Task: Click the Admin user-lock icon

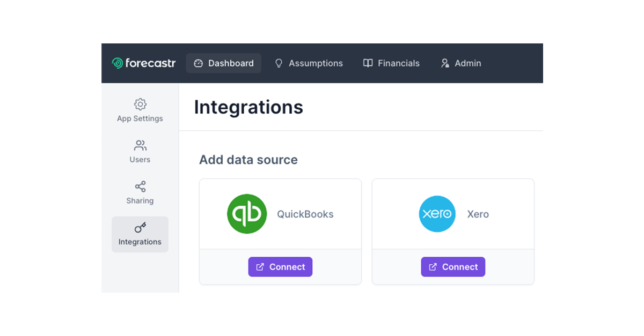Action: click(445, 63)
